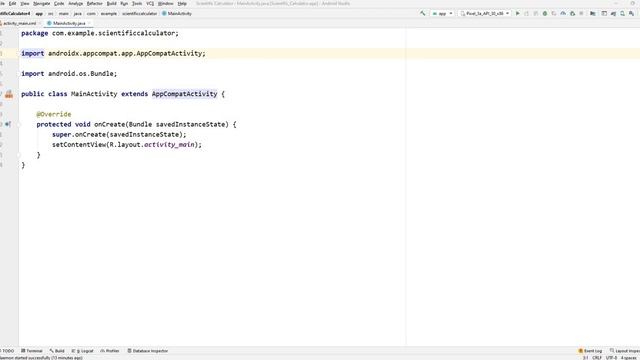The height and width of the screenshot is (360, 640).
Task: Open the Help menu
Action: (x=182, y=3)
